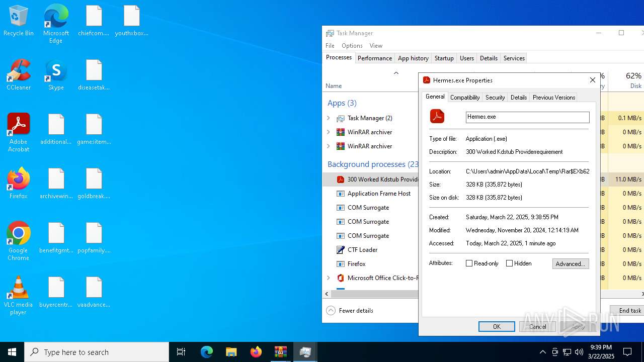Screen dimensions: 644x362
Task: Close the Hermes.exe Properties dialog
Action: point(593,80)
